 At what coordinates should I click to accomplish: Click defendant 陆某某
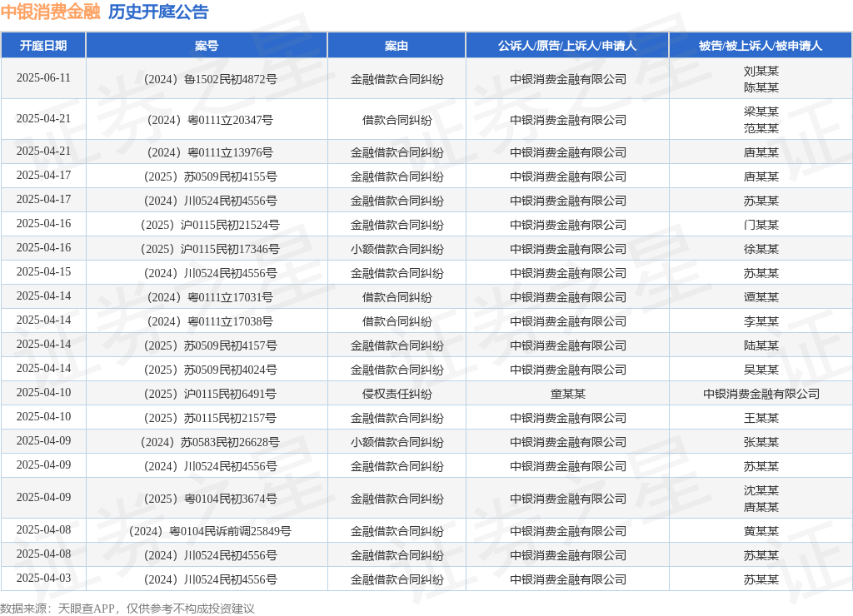(761, 345)
